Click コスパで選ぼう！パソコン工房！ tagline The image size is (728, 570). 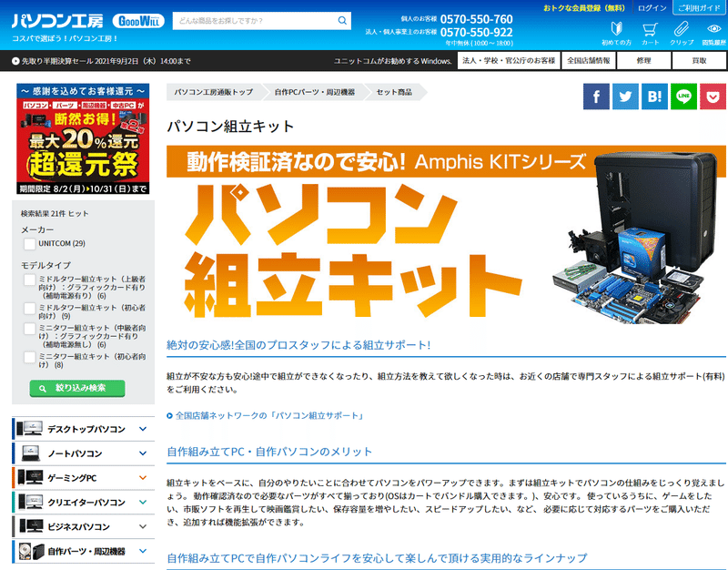[x=65, y=38]
